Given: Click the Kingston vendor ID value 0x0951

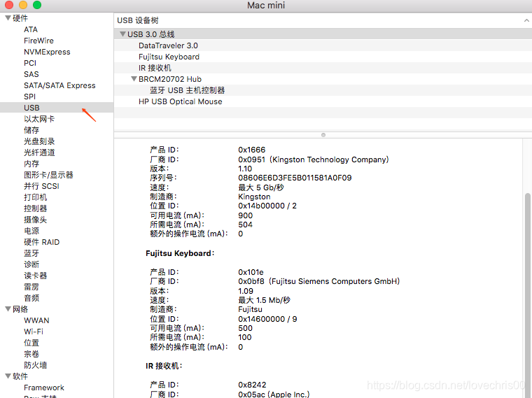Looking at the screenshot, I should (x=252, y=159).
